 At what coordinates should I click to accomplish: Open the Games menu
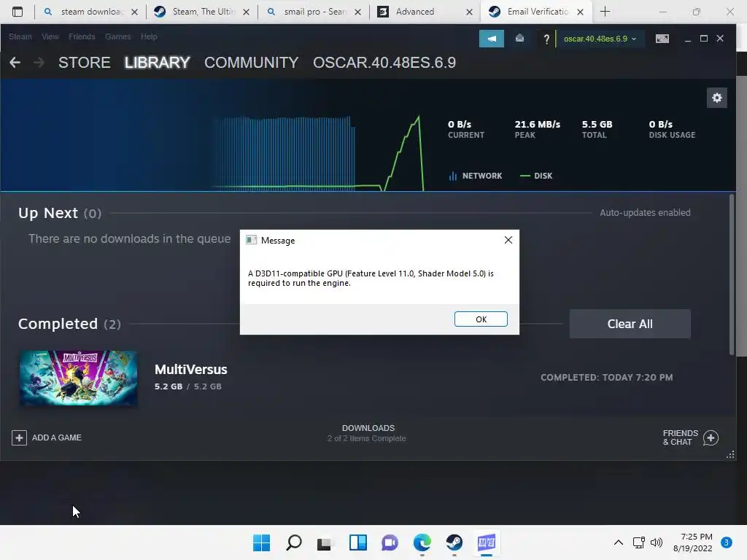[117, 36]
